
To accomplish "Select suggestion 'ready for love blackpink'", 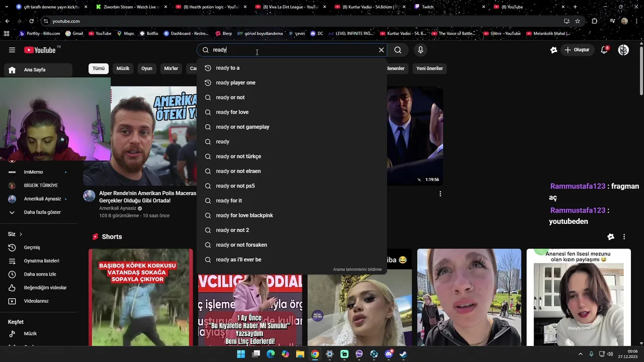I will (x=292, y=215).
